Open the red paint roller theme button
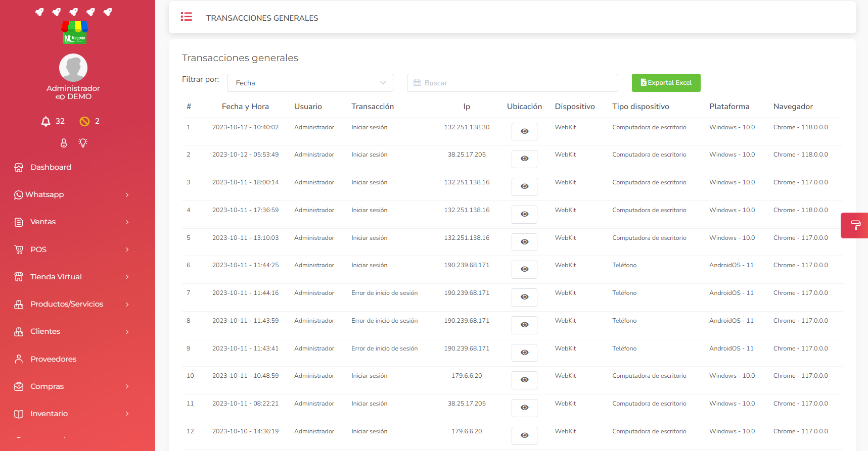The height and width of the screenshot is (451, 868). pyautogui.click(x=855, y=225)
